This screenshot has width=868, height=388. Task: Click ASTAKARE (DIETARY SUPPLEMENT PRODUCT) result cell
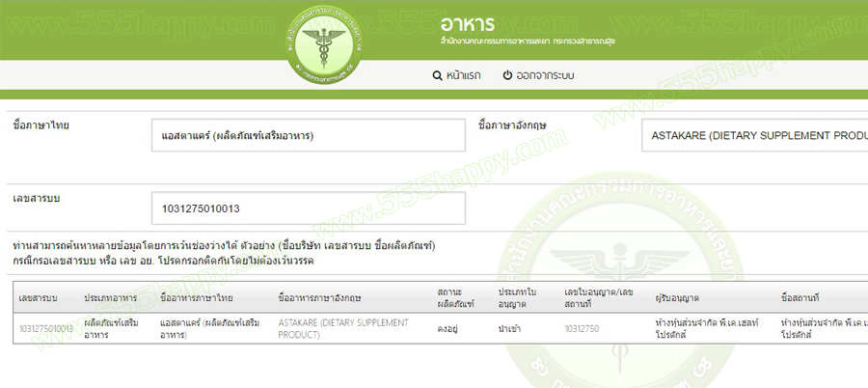343,329
